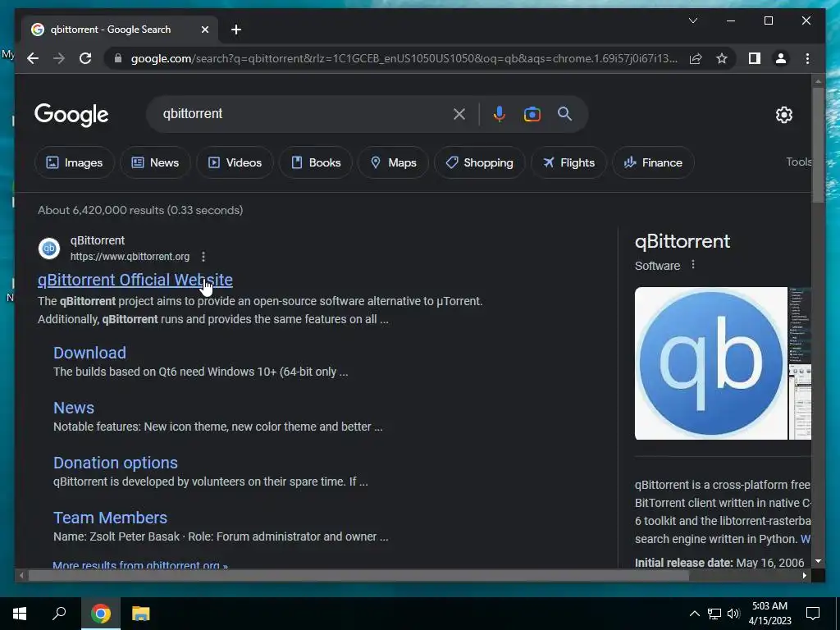Click the browser back arrow
This screenshot has width=840, height=630.
(33, 58)
